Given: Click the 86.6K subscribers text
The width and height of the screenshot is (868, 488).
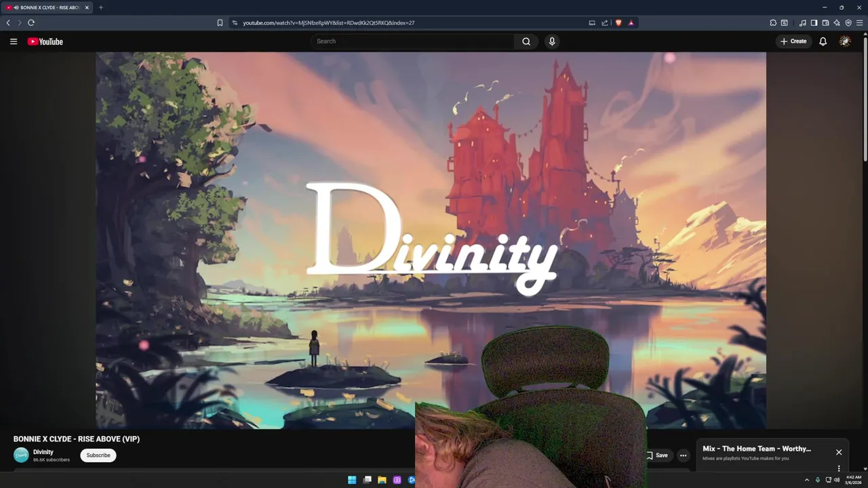Looking at the screenshot, I should pos(52,460).
